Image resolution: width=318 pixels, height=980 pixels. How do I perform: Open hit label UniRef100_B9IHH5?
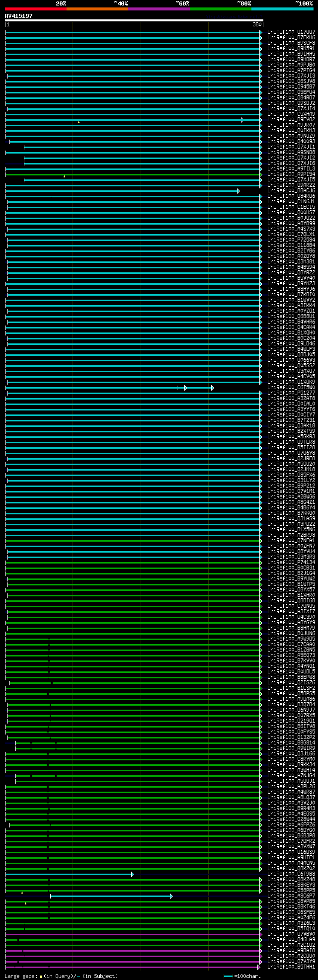tap(291, 54)
